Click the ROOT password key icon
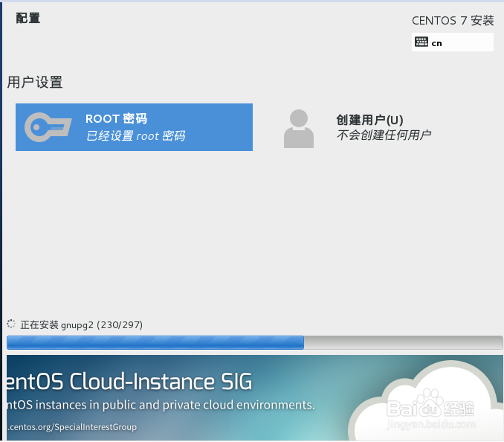This screenshot has height=442, width=504. pos(48,127)
